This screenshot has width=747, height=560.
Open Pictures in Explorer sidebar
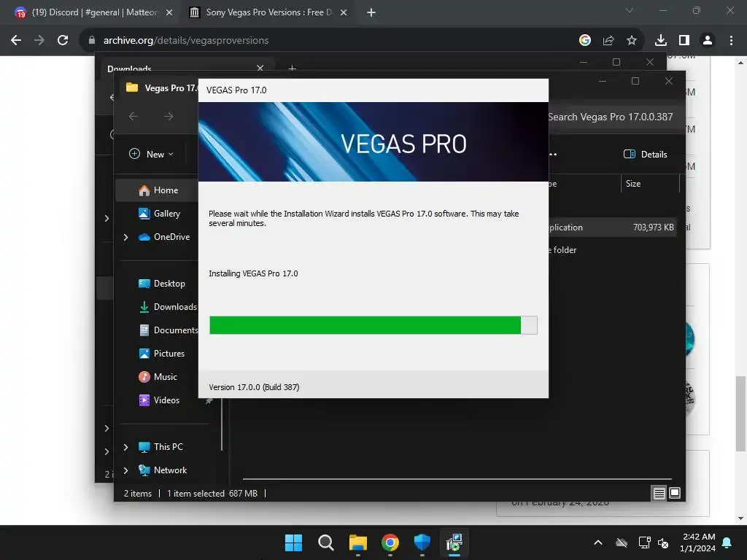pyautogui.click(x=161, y=354)
